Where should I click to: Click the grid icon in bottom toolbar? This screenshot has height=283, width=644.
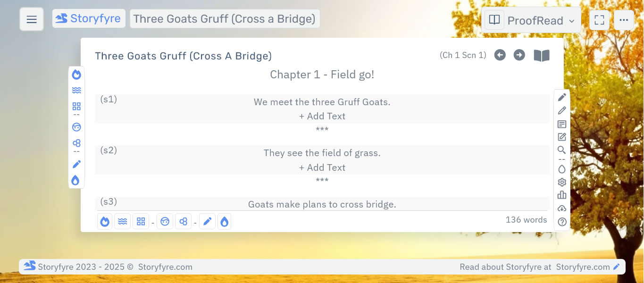[x=141, y=221]
